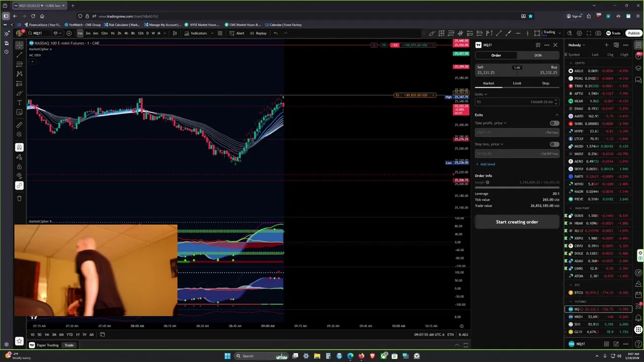Select the DOGE watchlist row

[x=598, y=253]
